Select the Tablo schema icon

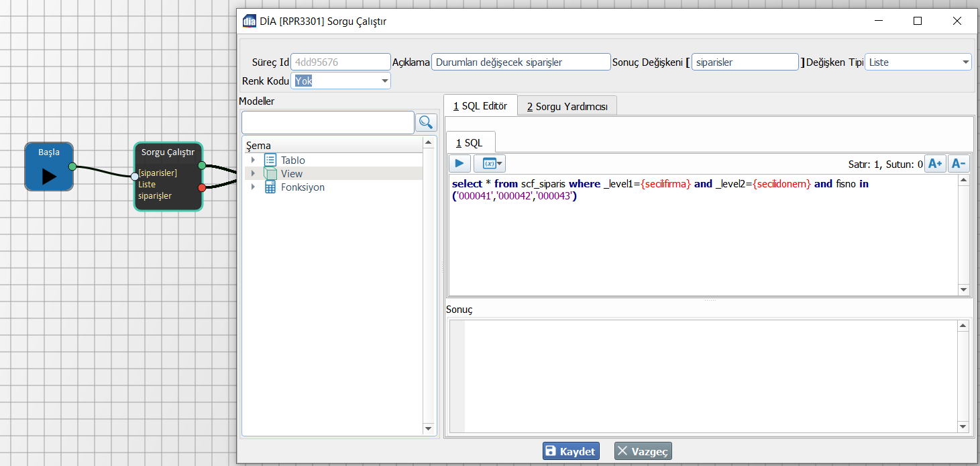click(270, 160)
